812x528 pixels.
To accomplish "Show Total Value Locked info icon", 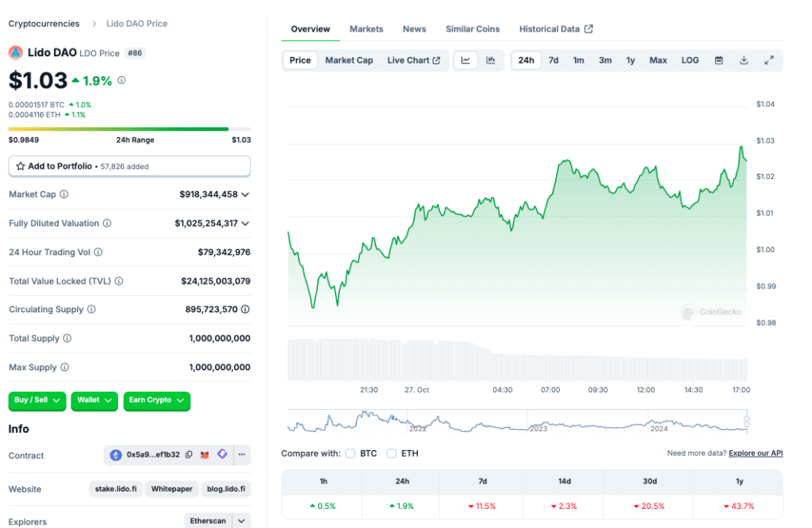I will point(119,281).
